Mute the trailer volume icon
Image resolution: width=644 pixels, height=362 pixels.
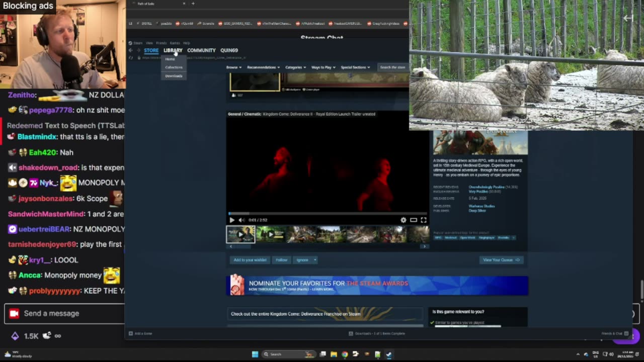click(241, 220)
